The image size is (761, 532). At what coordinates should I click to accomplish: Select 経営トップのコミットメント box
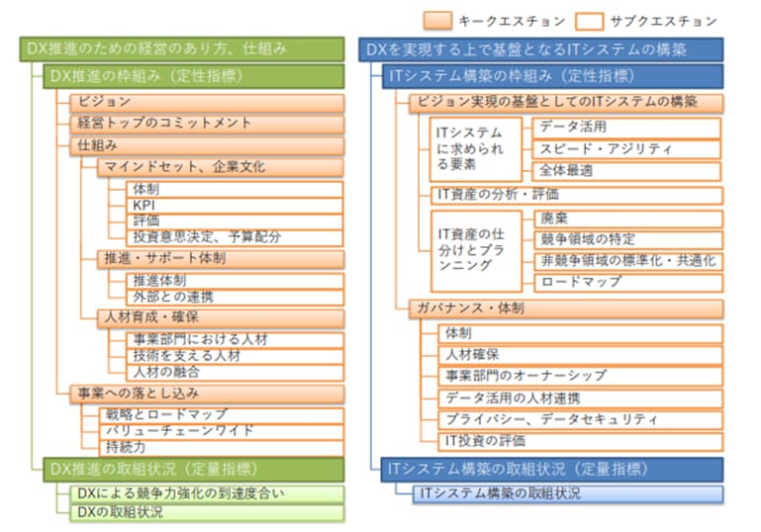206,124
